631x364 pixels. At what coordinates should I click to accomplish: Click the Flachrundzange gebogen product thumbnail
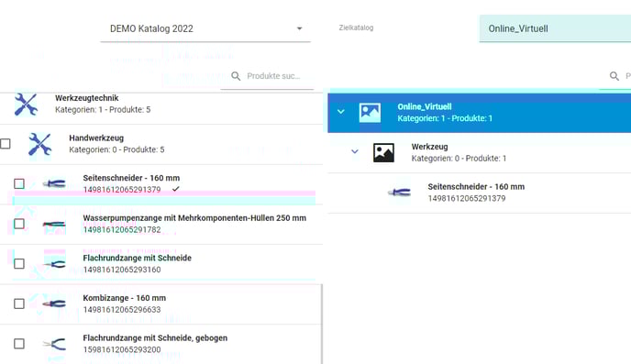pos(54,345)
